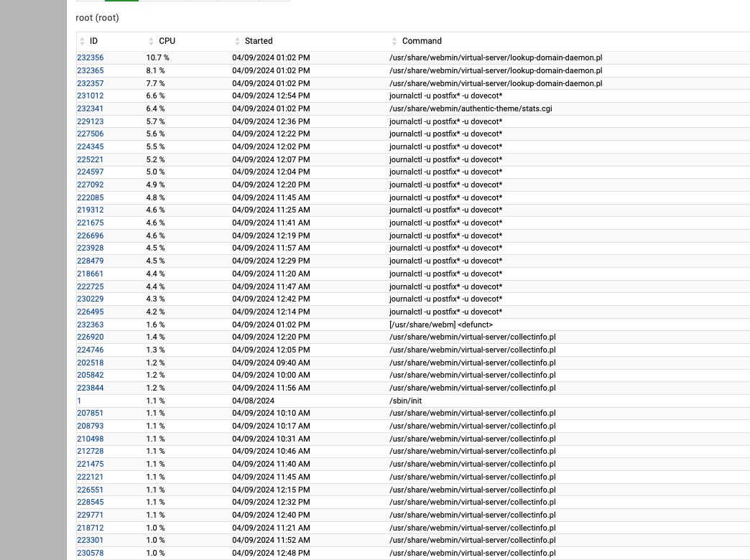
Task: Open process ID 229123
Action: (91, 121)
